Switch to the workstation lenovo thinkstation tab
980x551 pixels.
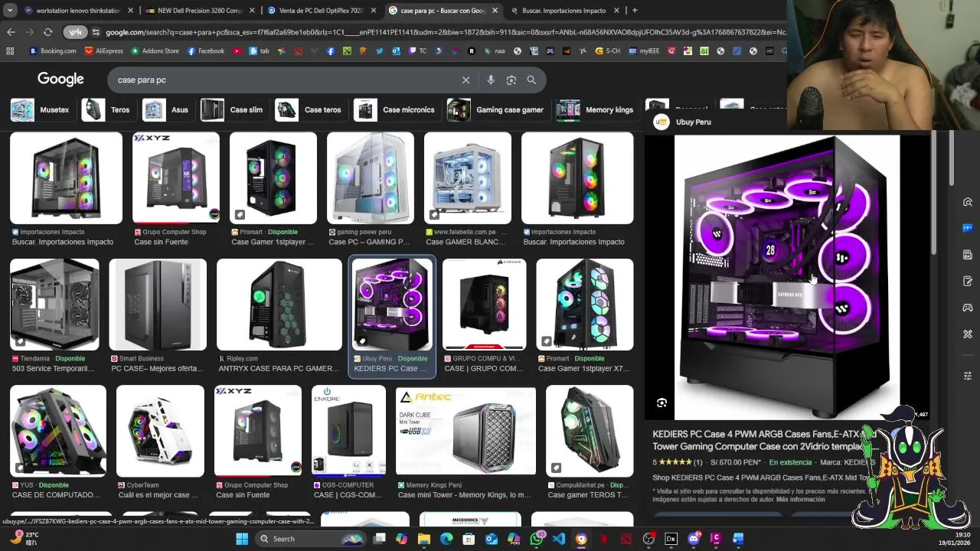[x=77, y=11]
